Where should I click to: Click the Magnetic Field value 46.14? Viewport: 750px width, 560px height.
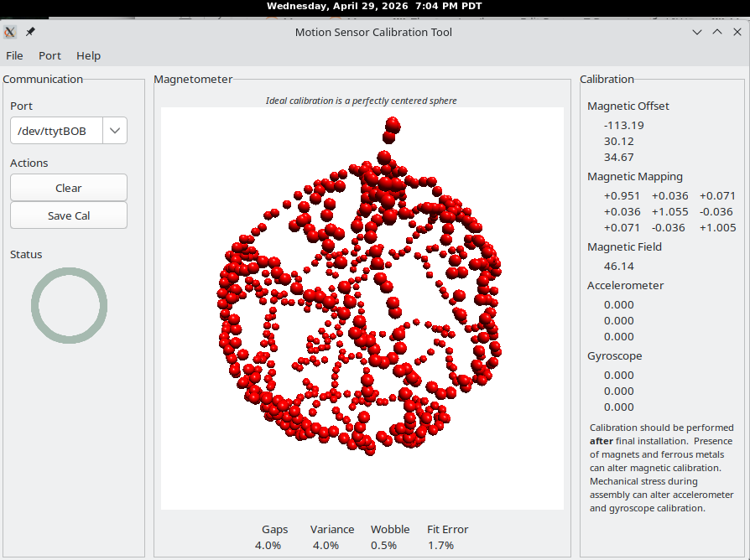click(619, 266)
